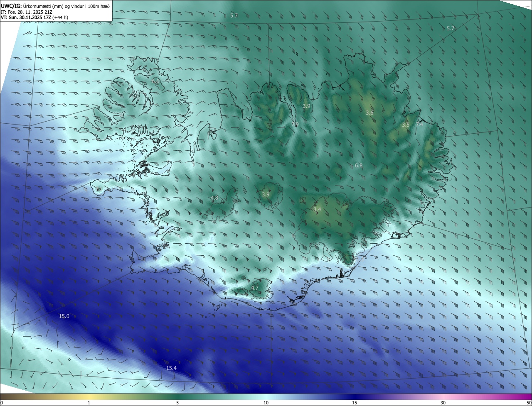Click the 4.8 value label by Langjökull glacier
The image size is (532, 406).
pos(214,198)
